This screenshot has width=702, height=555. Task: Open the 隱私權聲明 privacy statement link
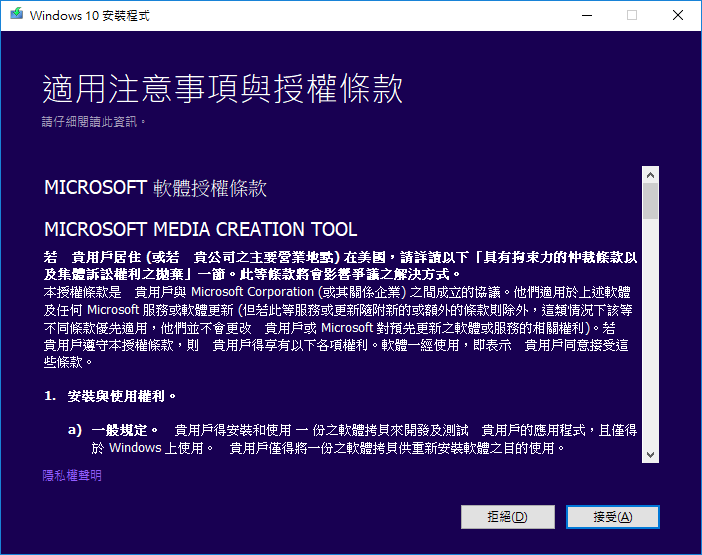(72, 475)
